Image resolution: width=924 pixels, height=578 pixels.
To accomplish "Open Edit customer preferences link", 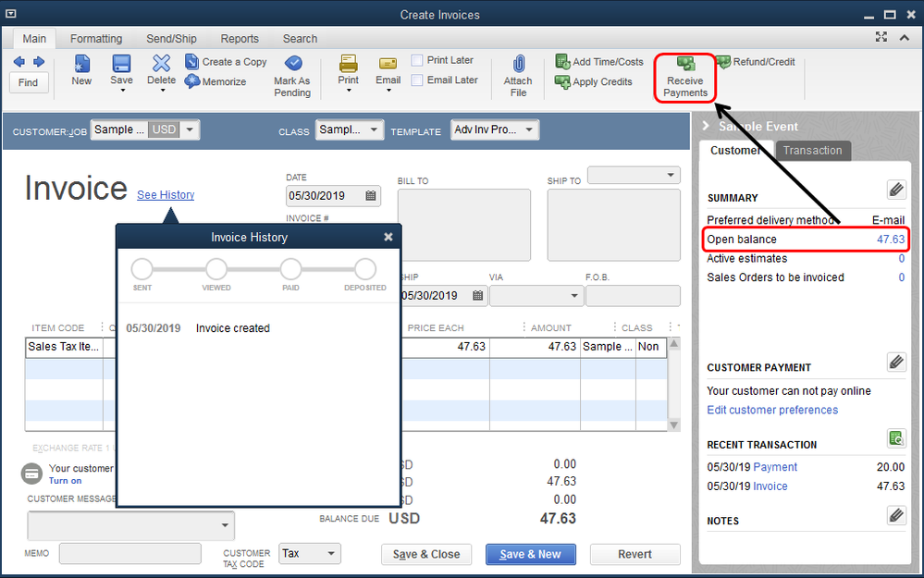I will [772, 410].
